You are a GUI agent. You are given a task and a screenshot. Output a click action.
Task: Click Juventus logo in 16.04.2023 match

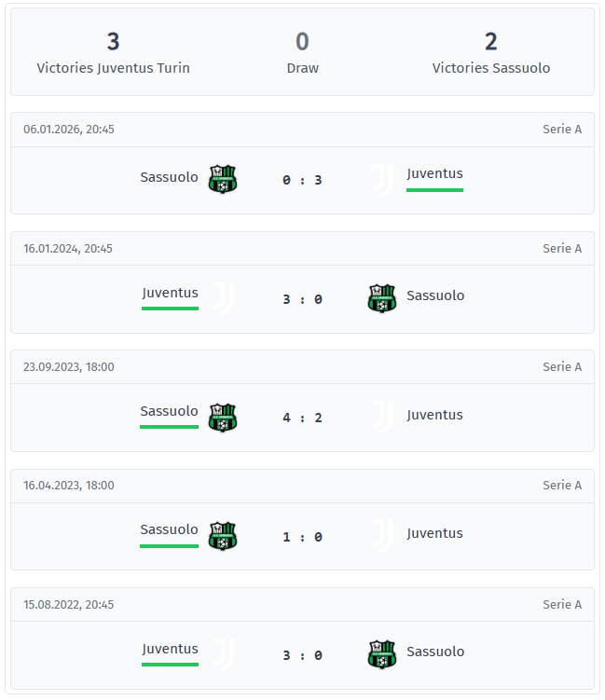tap(382, 535)
